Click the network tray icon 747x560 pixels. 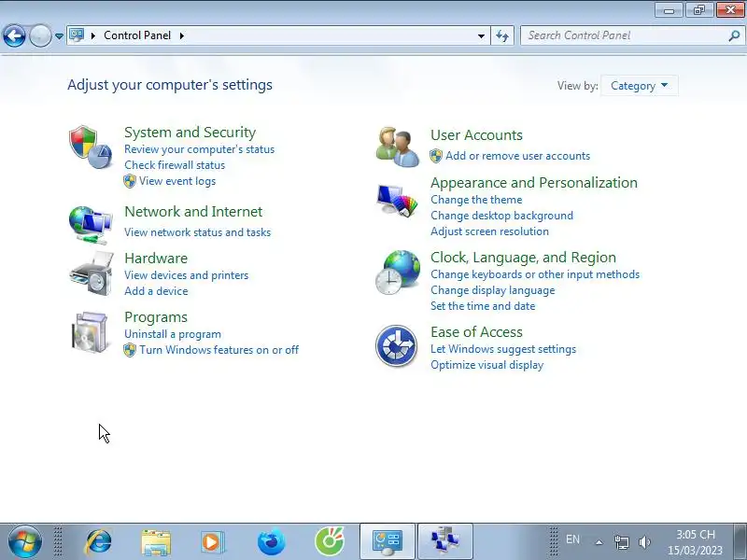coord(621,542)
